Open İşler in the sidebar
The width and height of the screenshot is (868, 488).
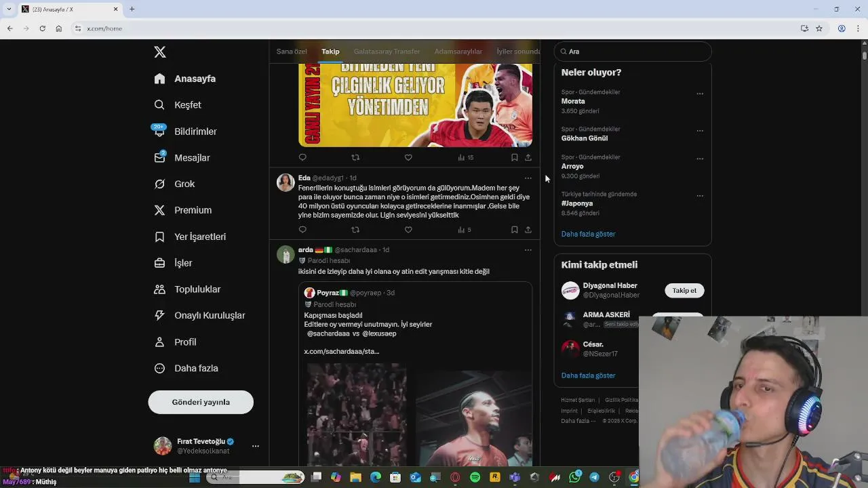(173, 263)
